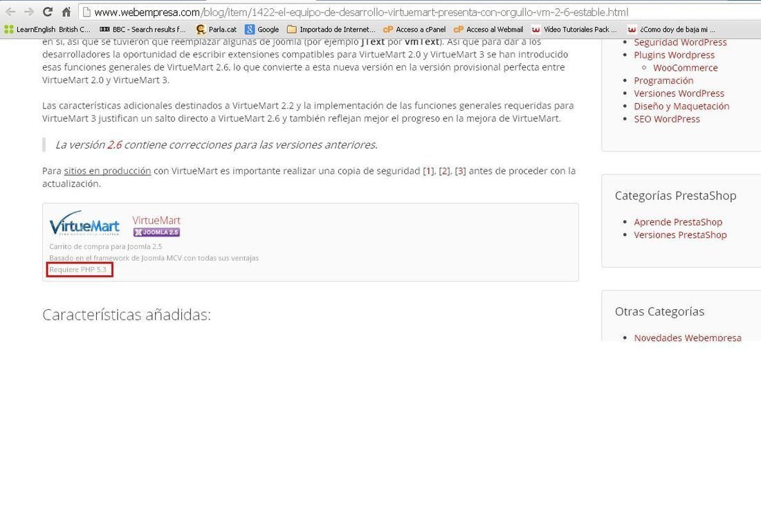Click 'Requiere PHP 5.3' text
The width and height of the screenshot is (761, 532).
click(x=77, y=269)
